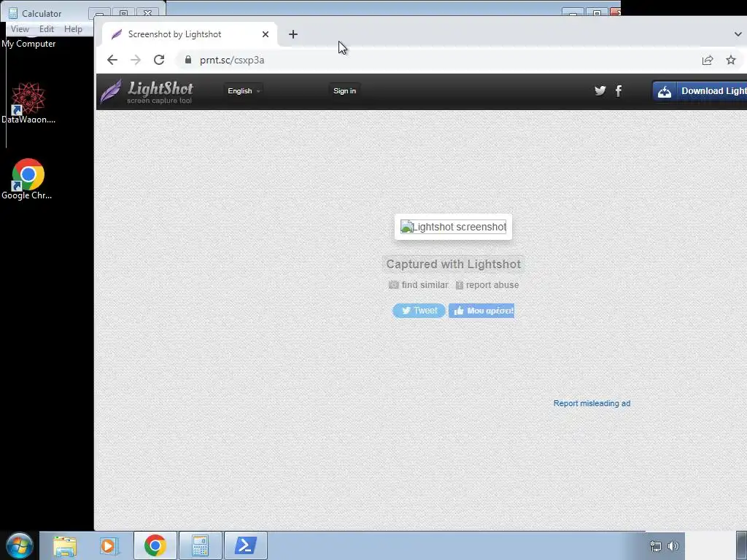The width and height of the screenshot is (747, 560).
Task: Click the forward navigation arrow
Action: click(x=136, y=60)
